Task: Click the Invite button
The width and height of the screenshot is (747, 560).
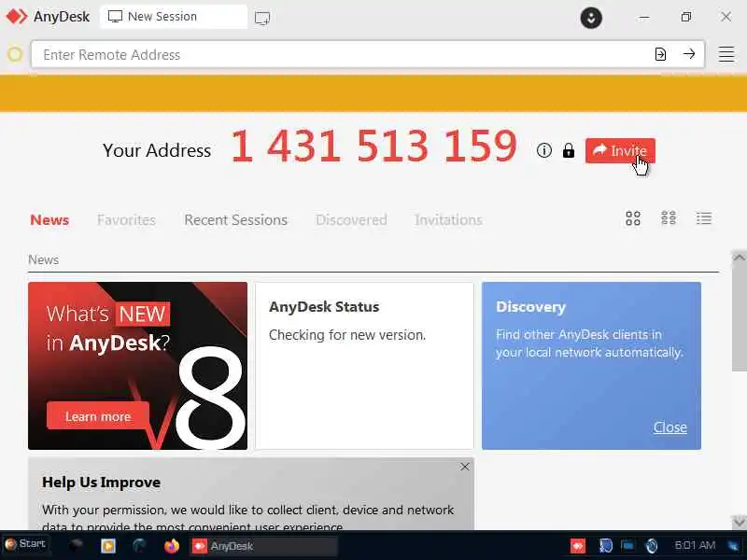Action: (620, 150)
